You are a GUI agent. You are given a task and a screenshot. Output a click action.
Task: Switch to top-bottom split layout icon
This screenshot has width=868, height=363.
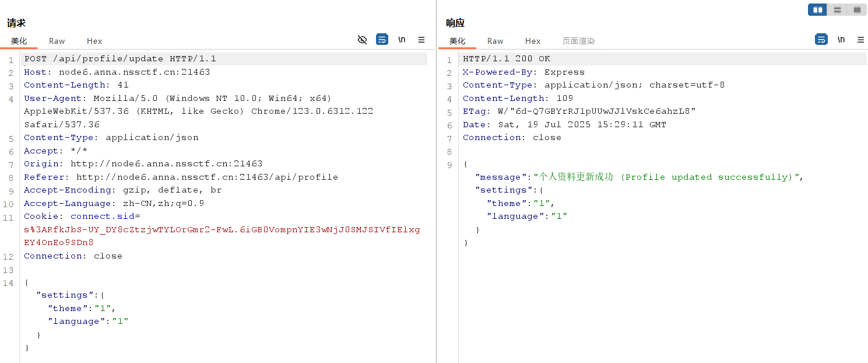coord(837,10)
